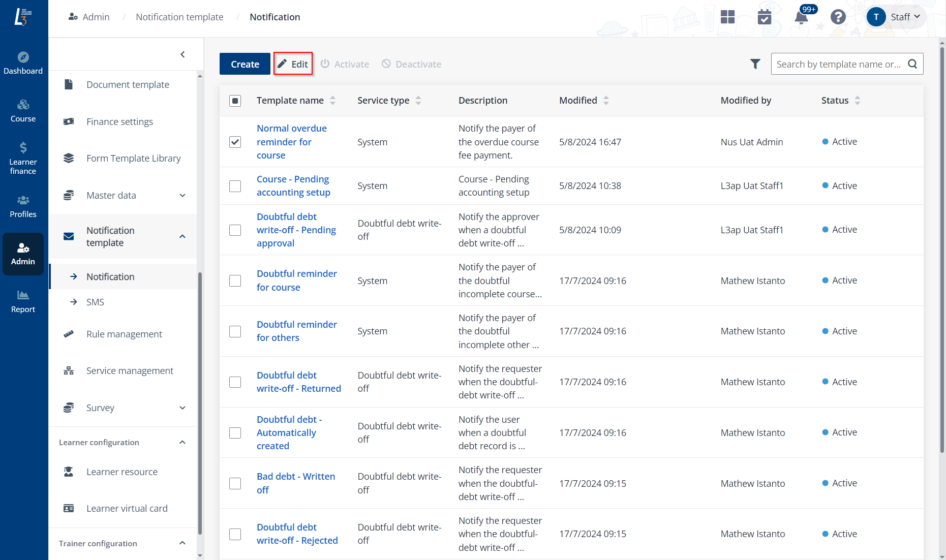Viewport: 946px width, 560px height.
Task: Open the notifications bell icon
Action: click(x=801, y=17)
